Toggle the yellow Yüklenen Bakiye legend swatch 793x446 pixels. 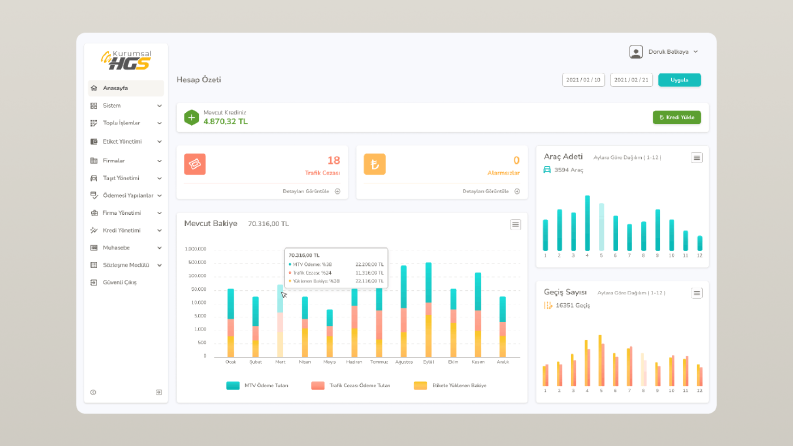tap(420, 385)
